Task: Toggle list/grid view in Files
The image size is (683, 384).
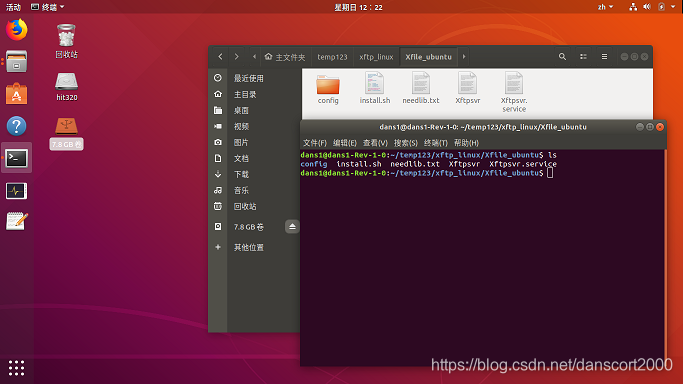Action: (x=583, y=57)
